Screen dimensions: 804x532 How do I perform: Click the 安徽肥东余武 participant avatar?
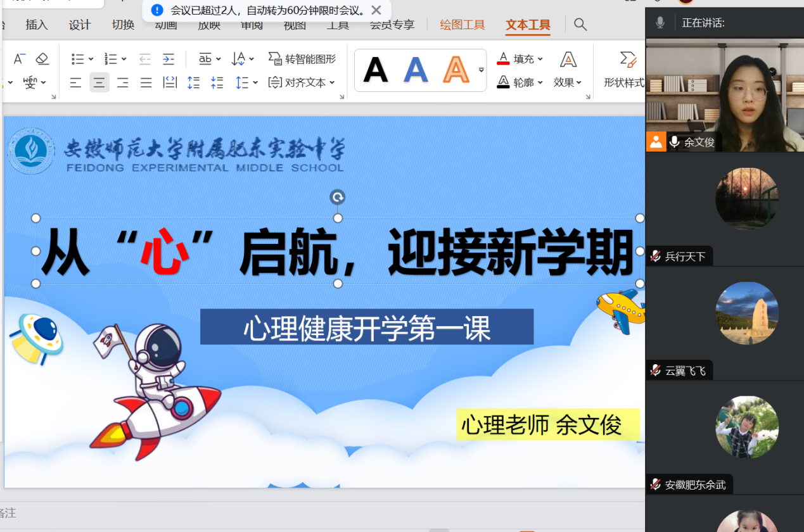click(x=747, y=427)
